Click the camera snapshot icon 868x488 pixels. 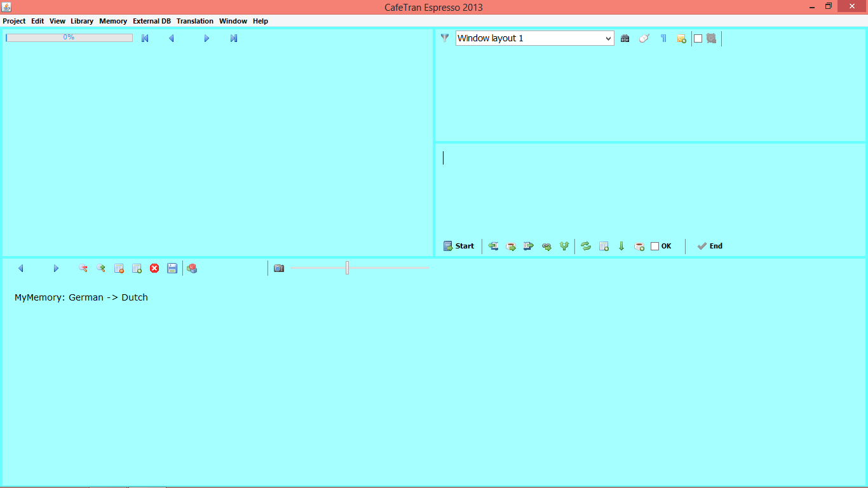click(x=279, y=269)
